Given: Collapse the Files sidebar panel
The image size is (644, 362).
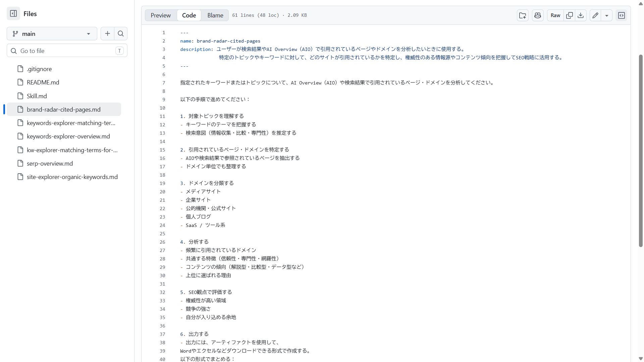Looking at the screenshot, I should click(13, 14).
